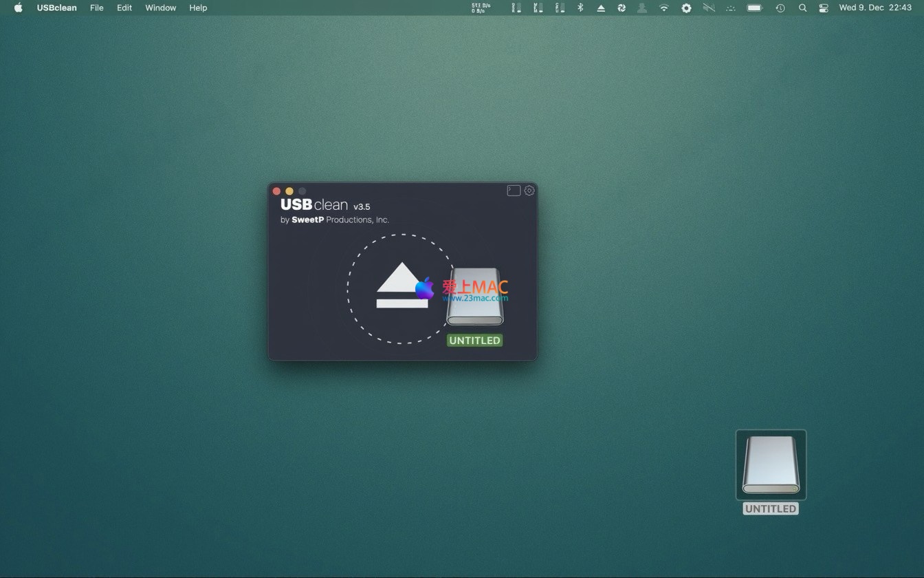Click the green UNTITLED label in USBclean

coord(474,340)
